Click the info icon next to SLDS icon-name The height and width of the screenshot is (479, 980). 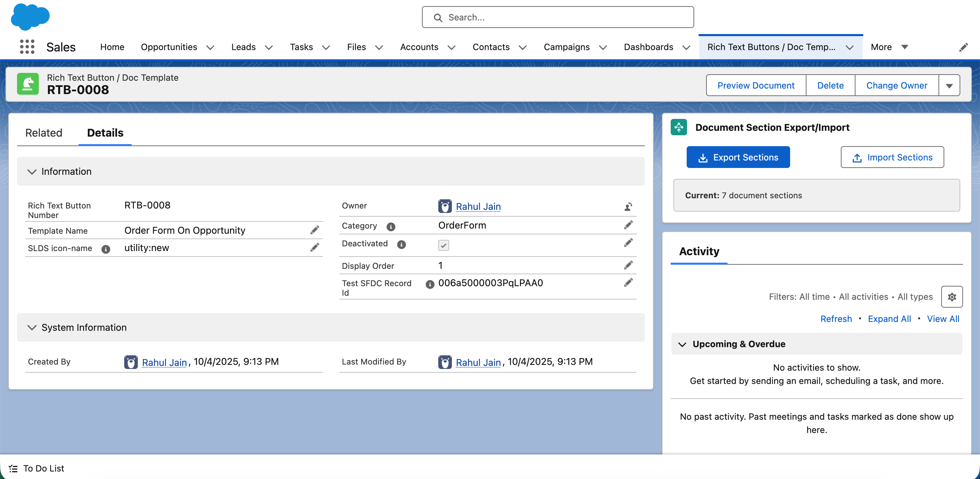(106, 249)
